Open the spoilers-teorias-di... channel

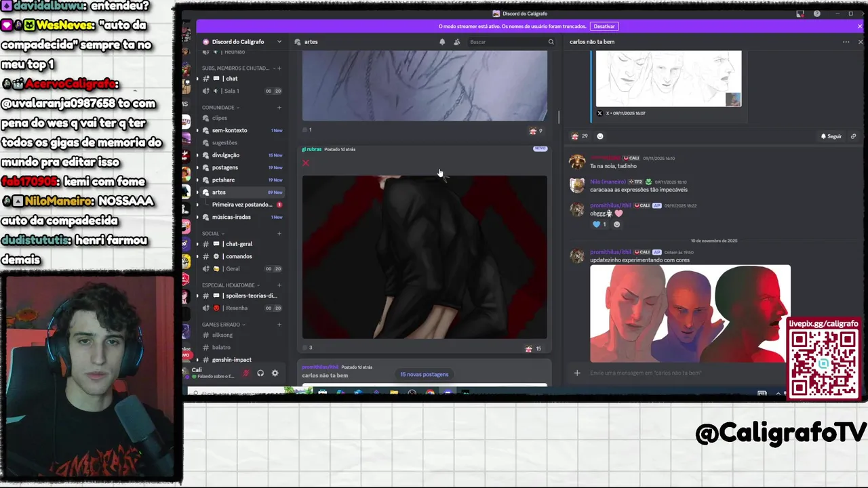(x=241, y=296)
